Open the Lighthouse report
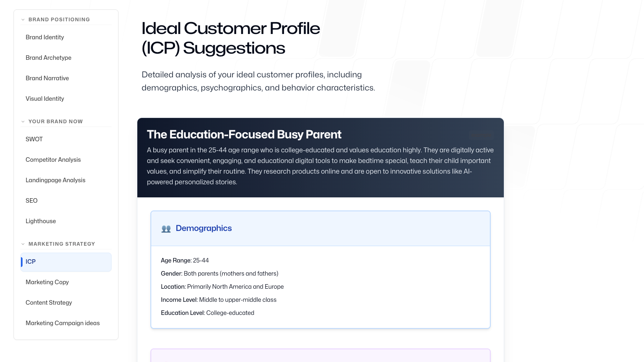This screenshot has height=362, width=644. pos(41,221)
